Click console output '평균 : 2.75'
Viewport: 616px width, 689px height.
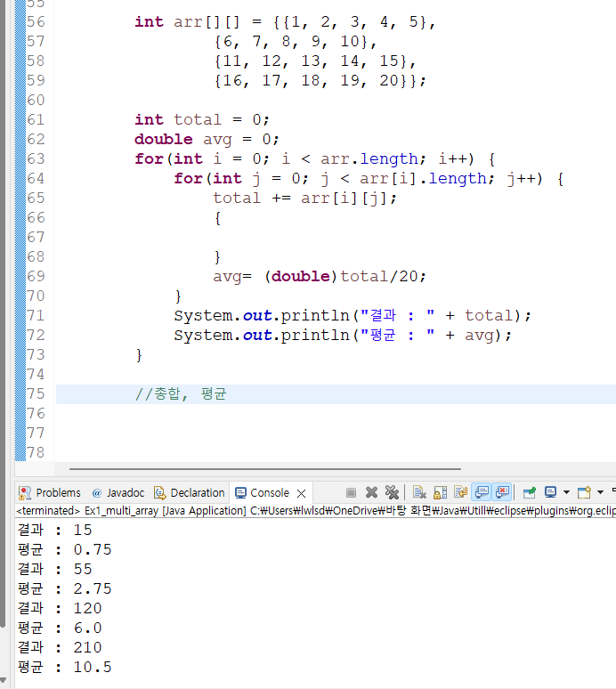pos(65,588)
